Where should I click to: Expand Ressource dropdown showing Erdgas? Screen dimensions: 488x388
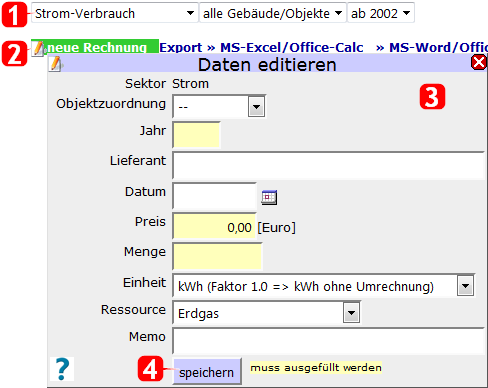[266, 313]
